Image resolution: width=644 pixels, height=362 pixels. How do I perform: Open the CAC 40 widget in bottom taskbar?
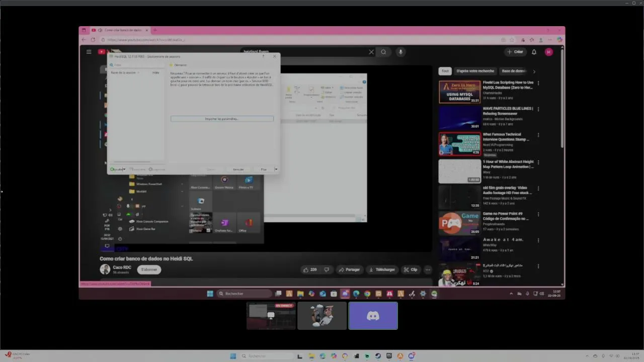17,356
